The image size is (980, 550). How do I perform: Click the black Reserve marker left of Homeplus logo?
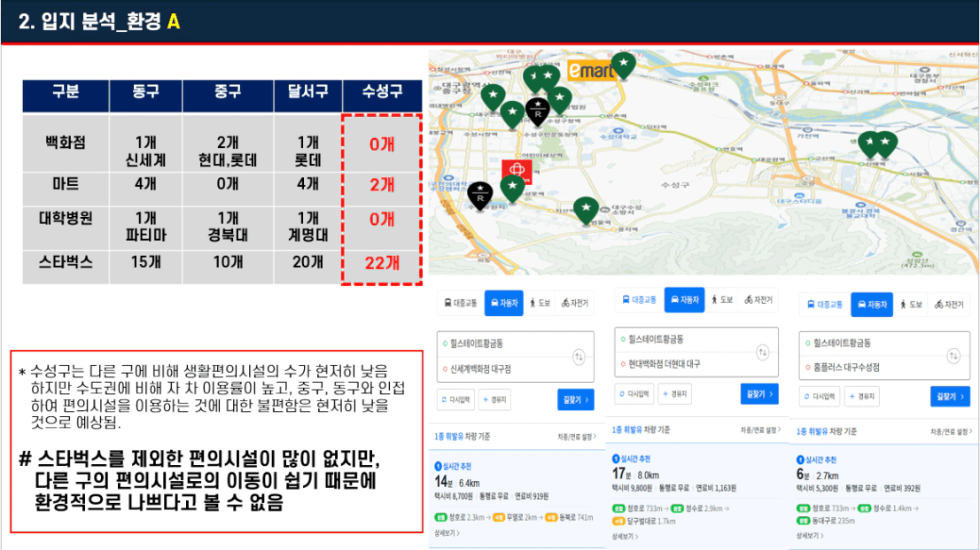tap(480, 197)
